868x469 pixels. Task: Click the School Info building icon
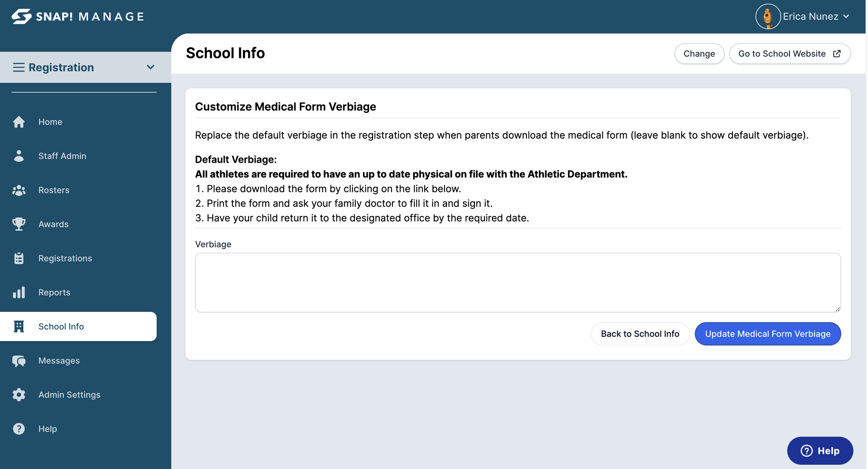(x=19, y=327)
